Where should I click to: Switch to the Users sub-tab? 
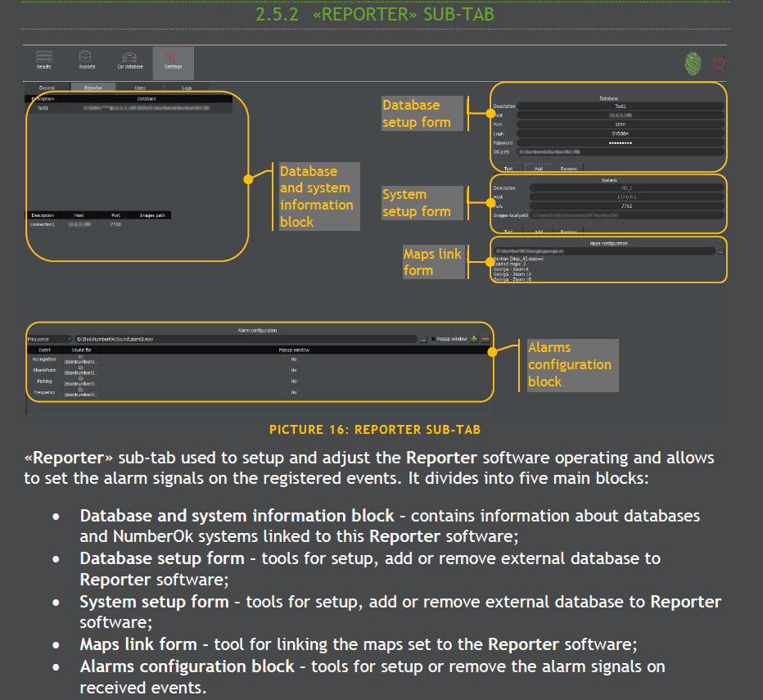point(140,88)
